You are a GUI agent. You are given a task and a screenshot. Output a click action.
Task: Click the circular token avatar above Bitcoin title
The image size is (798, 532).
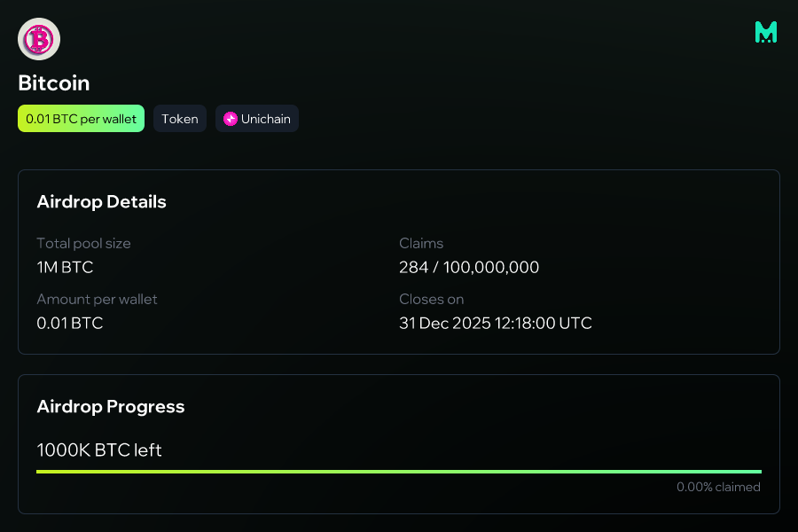(x=38, y=39)
